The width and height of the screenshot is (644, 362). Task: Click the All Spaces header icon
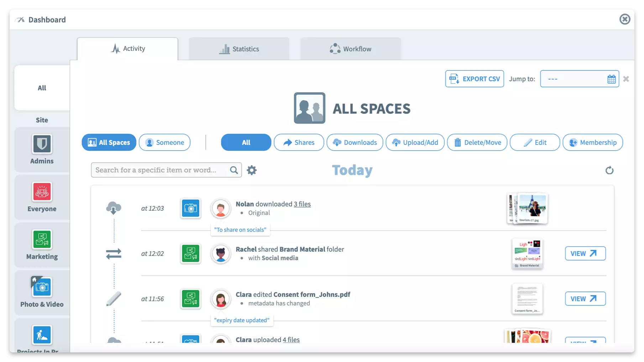tap(309, 108)
